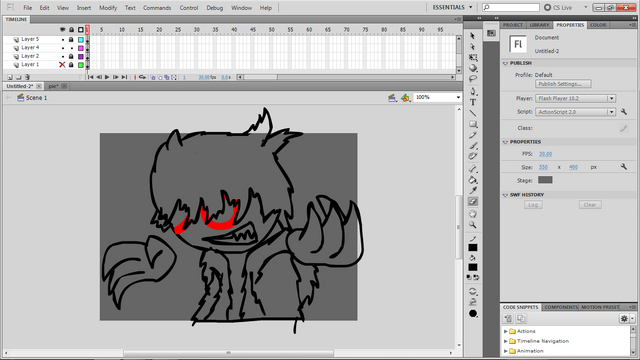Select the Selection arrow tool
640x360 pixels.
coord(473,36)
